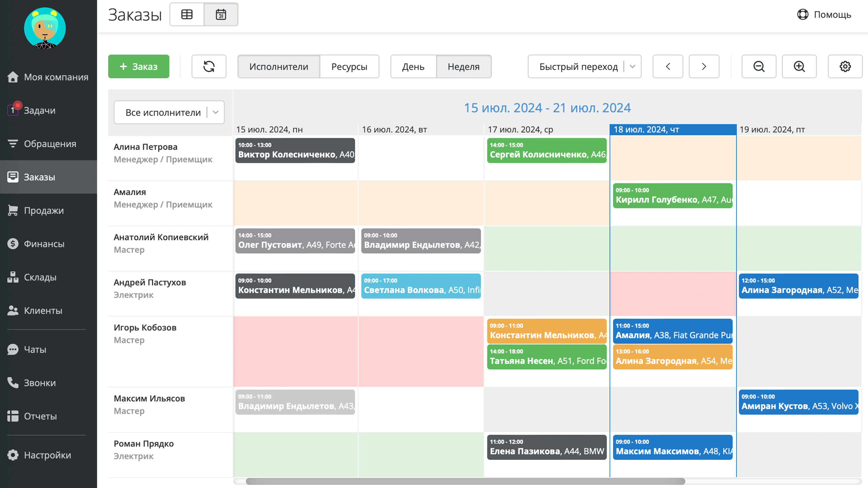Switch to calendar view icon
Viewport: 868px width, 488px height.
(x=221, y=15)
